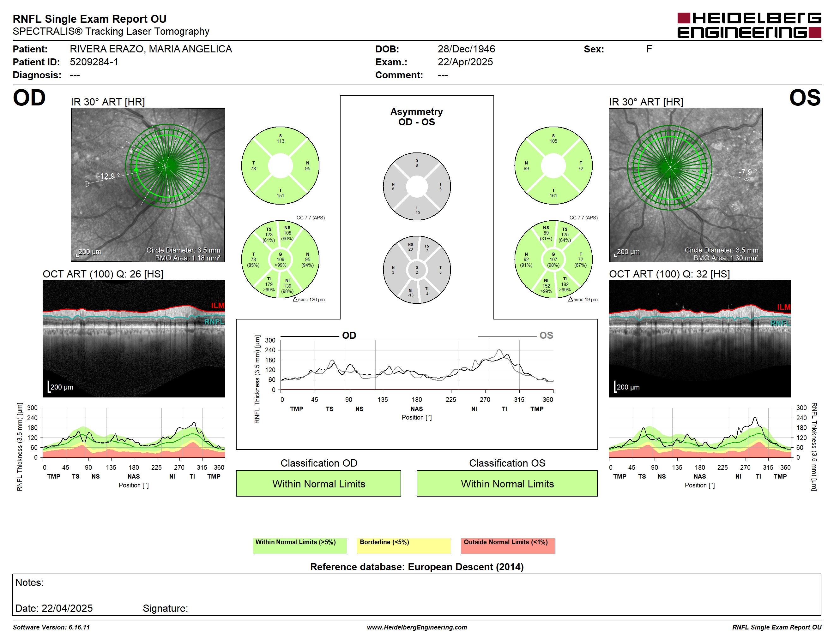The height and width of the screenshot is (644, 834).
Task: Click the asymmetry NS value 20
Action: pos(410,249)
